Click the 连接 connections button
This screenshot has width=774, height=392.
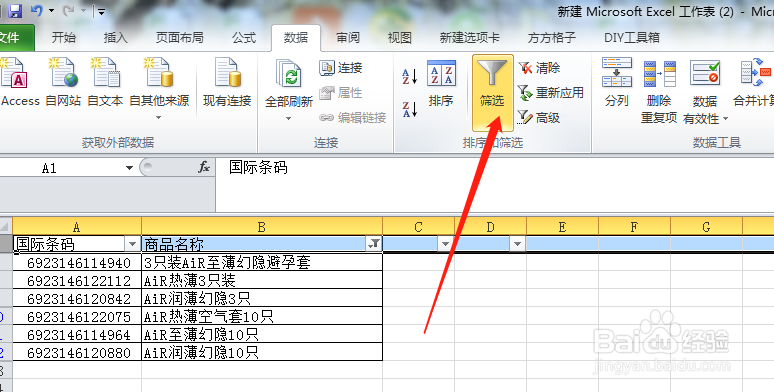point(341,68)
